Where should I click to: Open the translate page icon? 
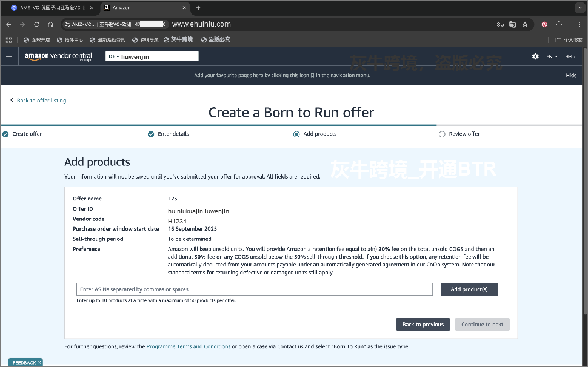point(512,25)
